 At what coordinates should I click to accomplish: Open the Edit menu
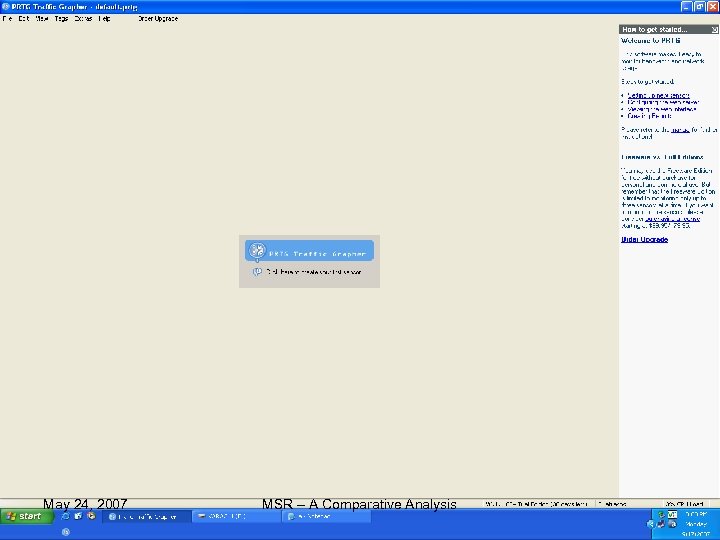point(24,19)
